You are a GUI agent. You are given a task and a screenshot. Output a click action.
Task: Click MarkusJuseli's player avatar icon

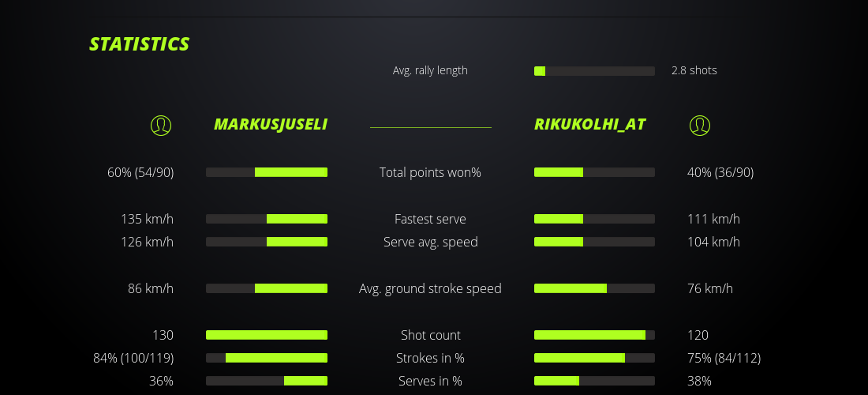pos(161,125)
